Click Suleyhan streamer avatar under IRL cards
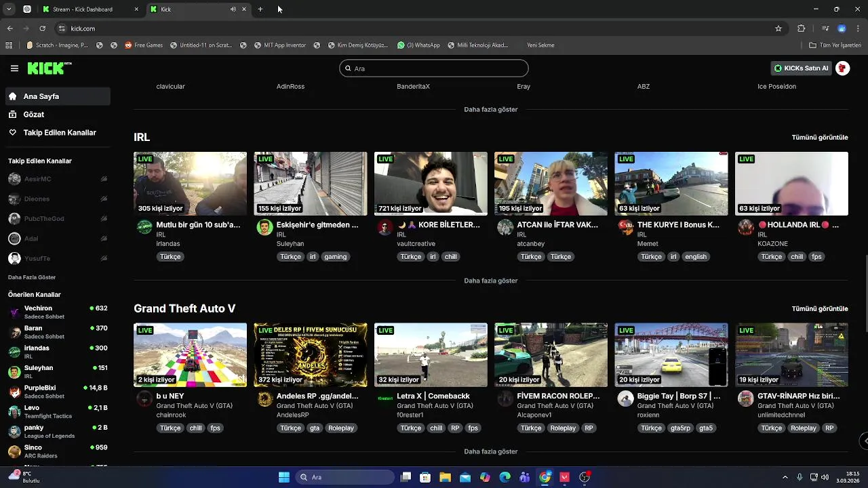Viewport: 868px width, 488px height. click(x=264, y=227)
